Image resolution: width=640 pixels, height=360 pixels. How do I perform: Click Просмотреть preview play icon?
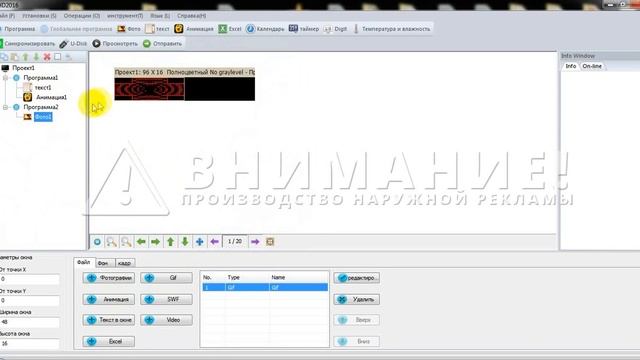pyautogui.click(x=96, y=44)
